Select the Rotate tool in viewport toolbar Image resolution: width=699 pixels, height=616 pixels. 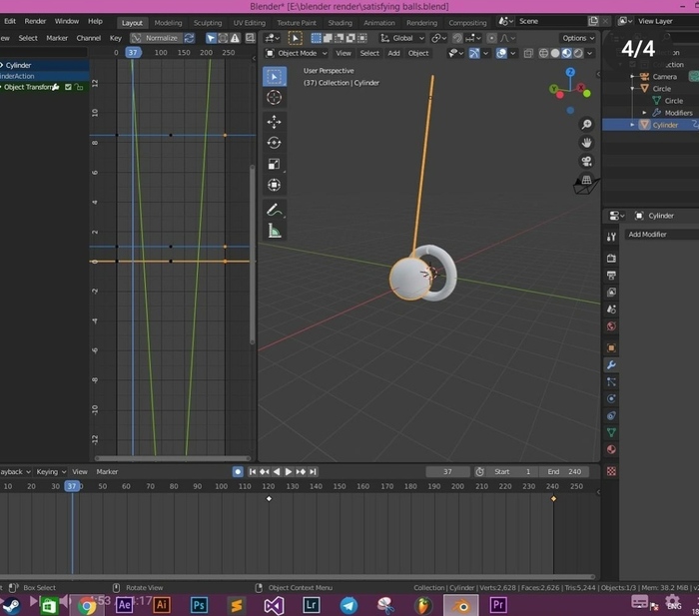pos(274,143)
